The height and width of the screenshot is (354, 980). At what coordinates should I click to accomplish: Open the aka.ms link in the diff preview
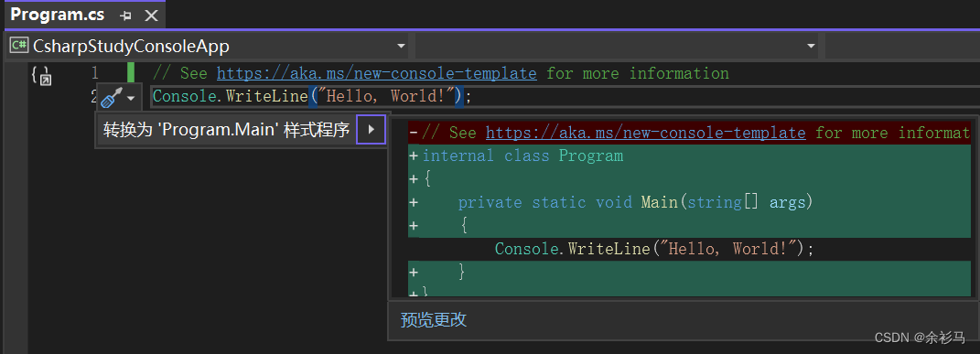click(645, 133)
